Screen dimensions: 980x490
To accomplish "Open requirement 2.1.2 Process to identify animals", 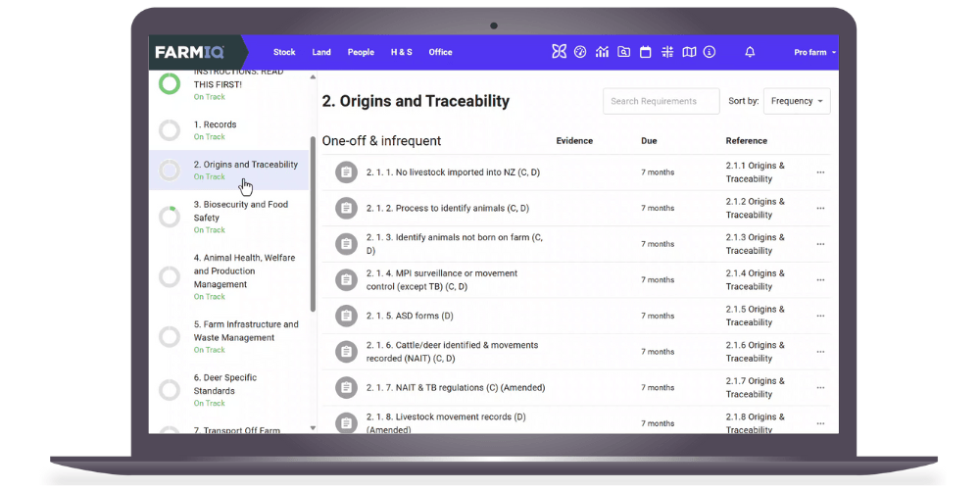I will point(447,208).
